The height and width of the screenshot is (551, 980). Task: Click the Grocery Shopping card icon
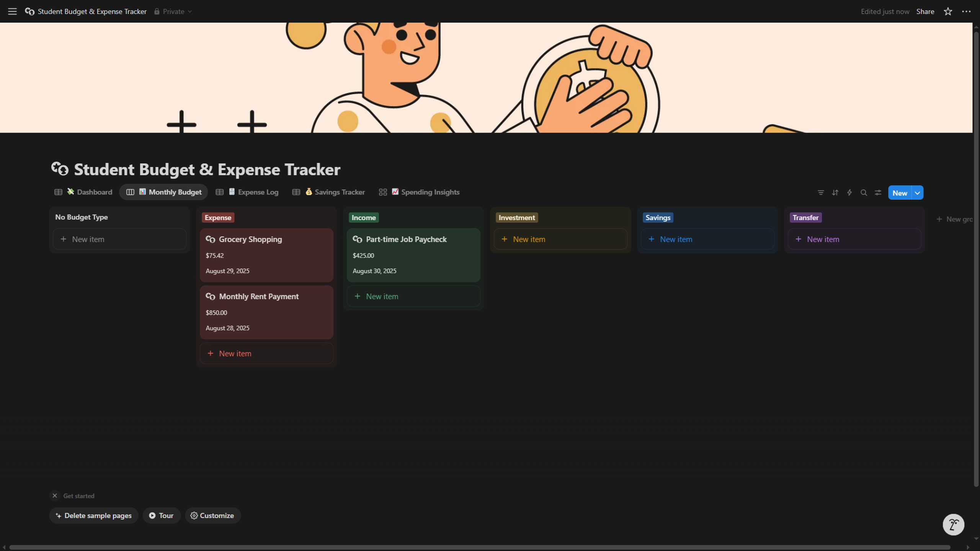[210, 239]
